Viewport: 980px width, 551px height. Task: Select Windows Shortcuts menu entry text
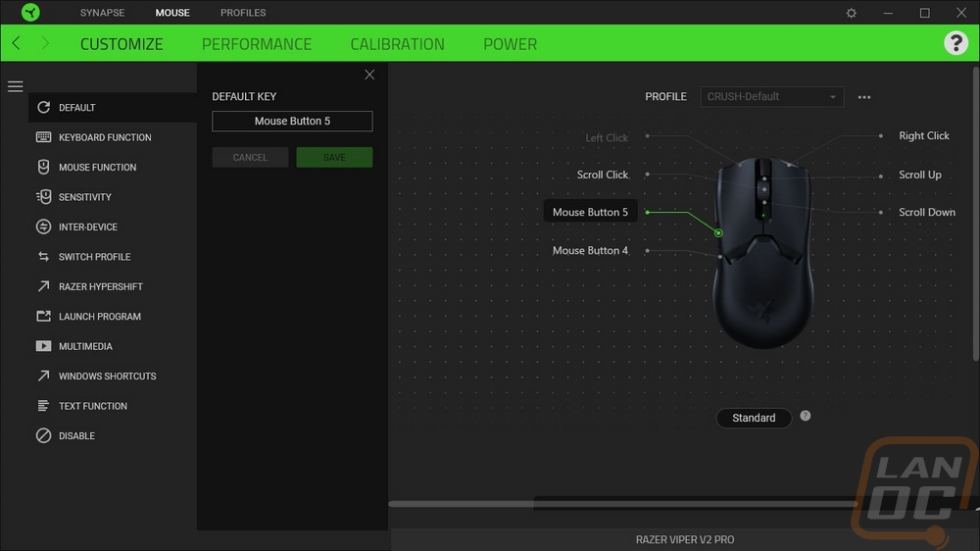108,376
